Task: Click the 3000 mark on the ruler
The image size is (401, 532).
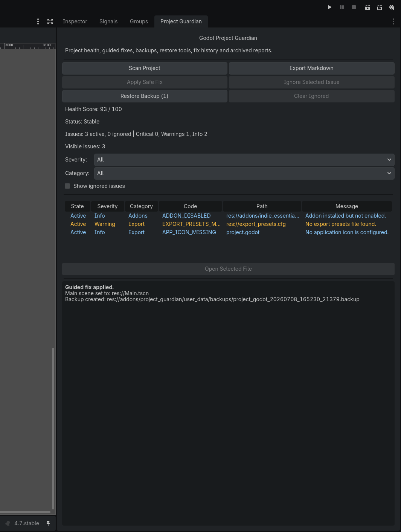Action: [x=9, y=45]
